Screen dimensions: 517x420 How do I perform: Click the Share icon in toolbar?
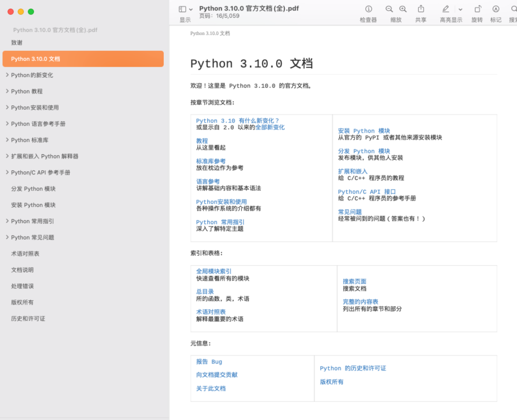click(x=421, y=9)
